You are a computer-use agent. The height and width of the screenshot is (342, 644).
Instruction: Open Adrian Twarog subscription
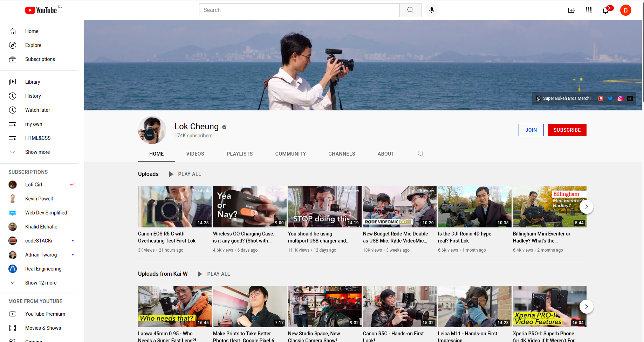39,255
